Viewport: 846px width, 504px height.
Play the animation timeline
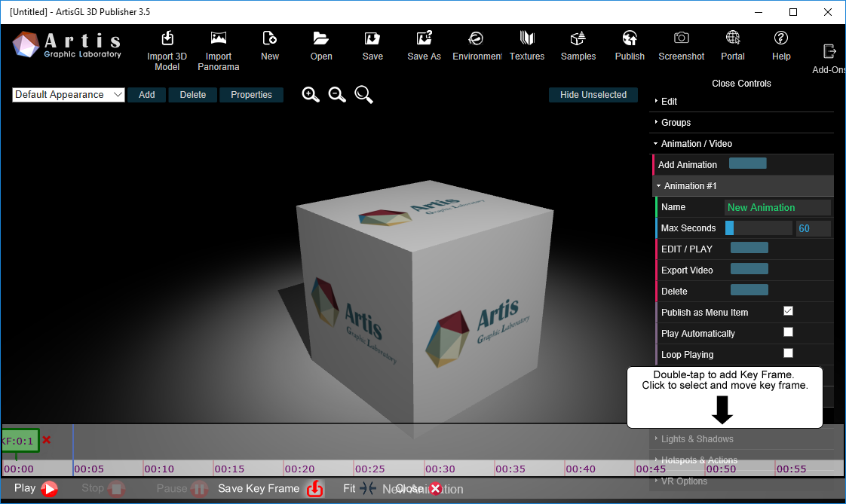49,489
